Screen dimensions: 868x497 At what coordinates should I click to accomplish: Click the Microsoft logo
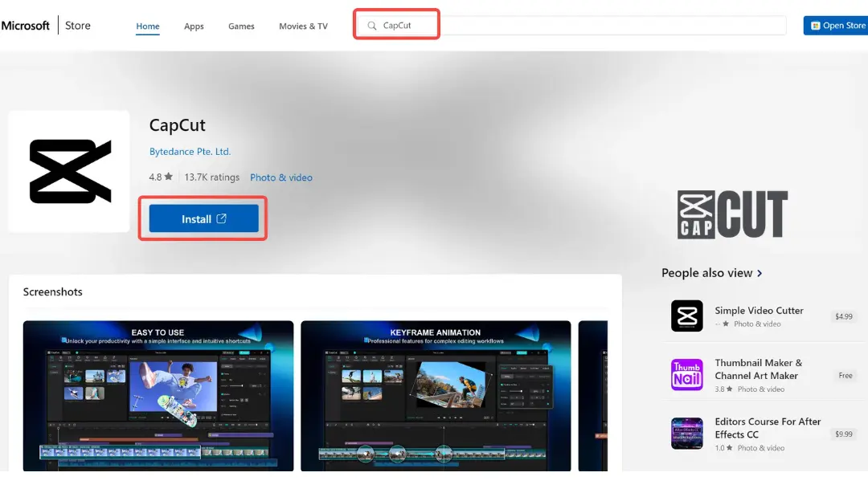coord(26,25)
